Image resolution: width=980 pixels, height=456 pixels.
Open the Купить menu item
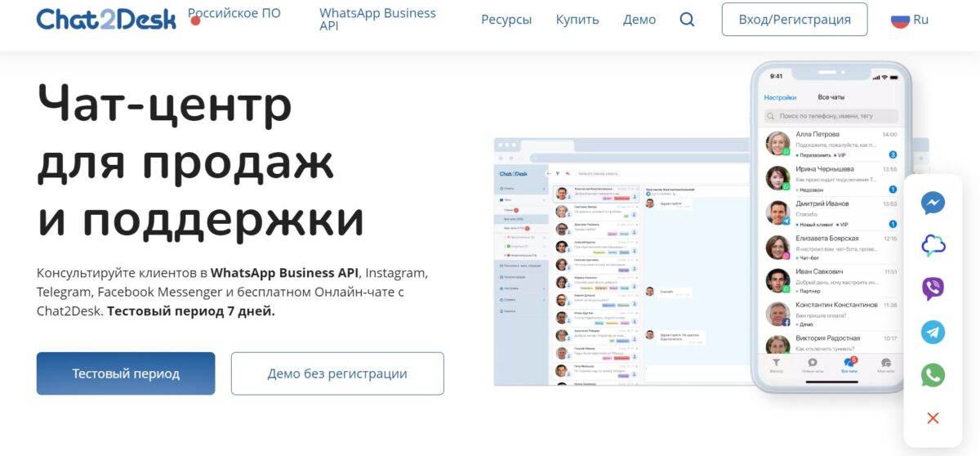[x=577, y=20]
